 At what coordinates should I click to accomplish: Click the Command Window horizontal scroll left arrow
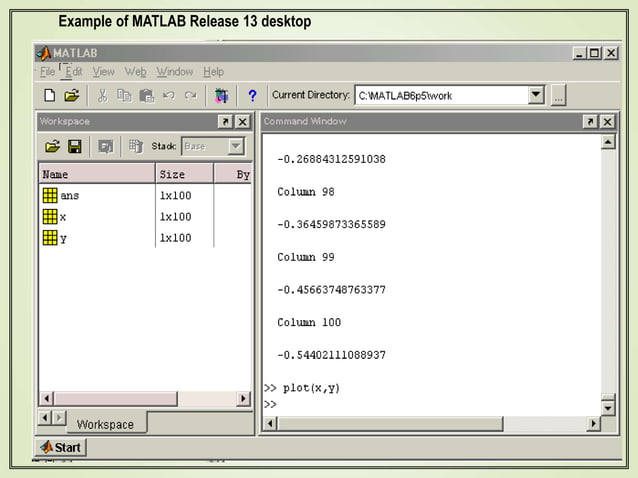coord(270,424)
